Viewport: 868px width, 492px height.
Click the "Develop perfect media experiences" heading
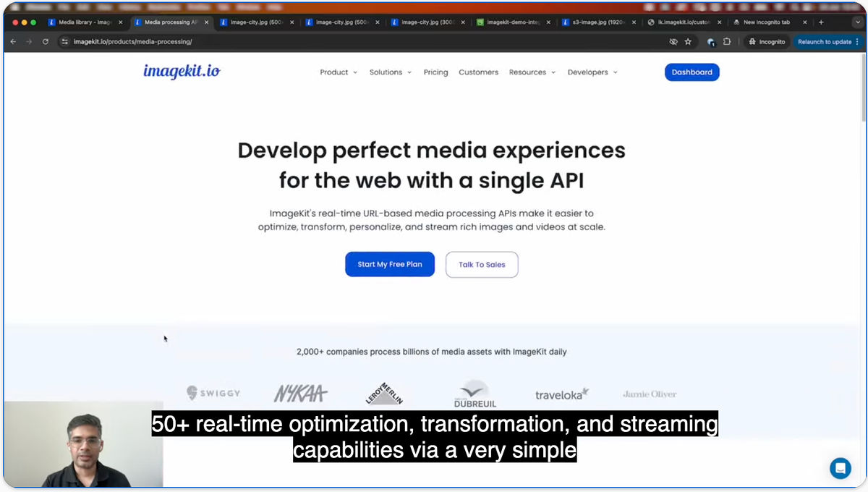point(431,165)
